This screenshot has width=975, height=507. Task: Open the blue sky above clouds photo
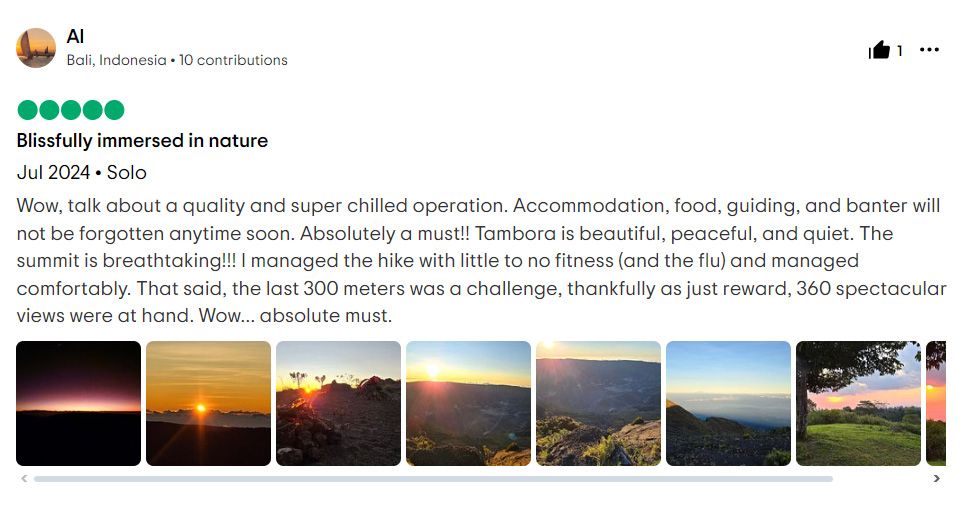[x=728, y=403]
